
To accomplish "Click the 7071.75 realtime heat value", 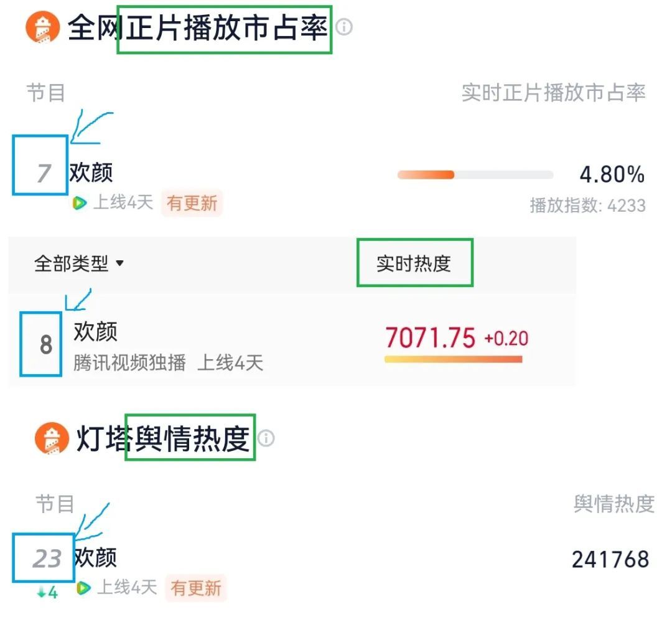I will (431, 337).
